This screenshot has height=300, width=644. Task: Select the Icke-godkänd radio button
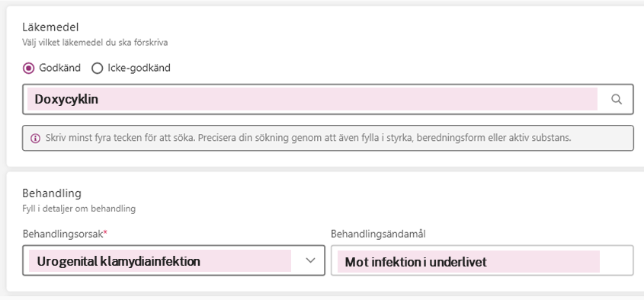[97, 68]
